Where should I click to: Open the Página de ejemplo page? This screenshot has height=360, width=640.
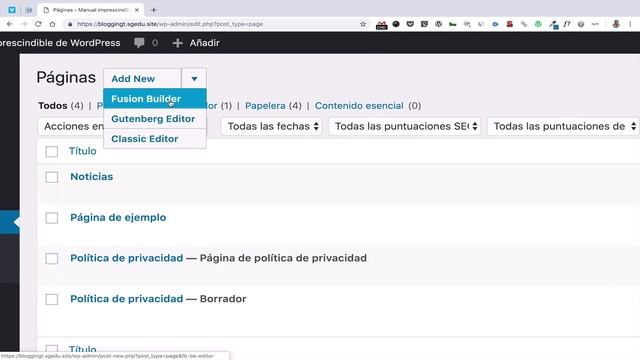118,218
